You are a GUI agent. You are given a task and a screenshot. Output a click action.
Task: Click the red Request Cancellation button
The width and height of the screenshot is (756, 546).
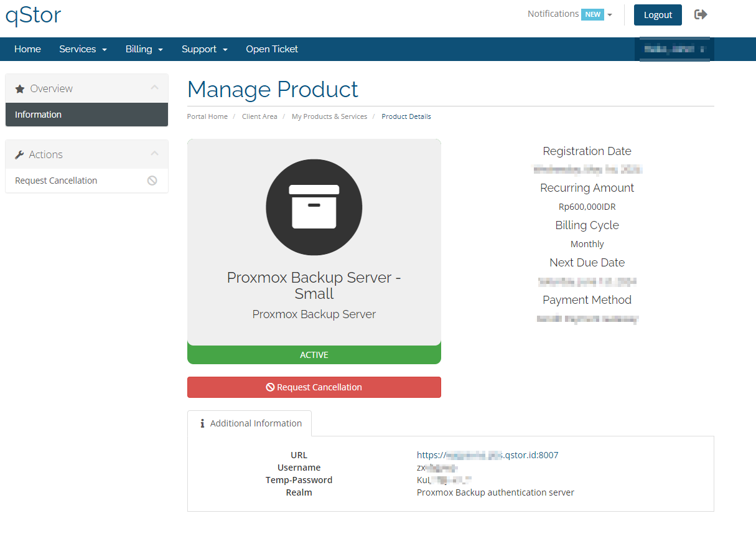pyautogui.click(x=314, y=387)
